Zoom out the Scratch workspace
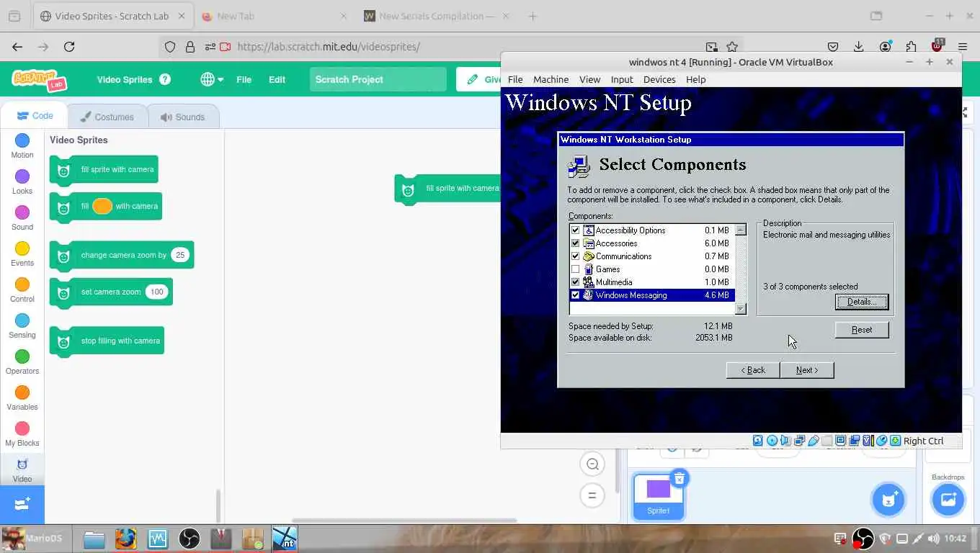This screenshot has height=553, width=980. (x=592, y=464)
